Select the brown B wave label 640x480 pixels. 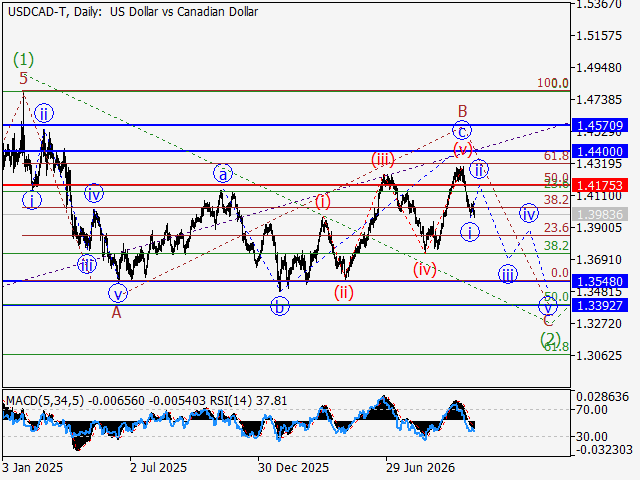[462, 111]
